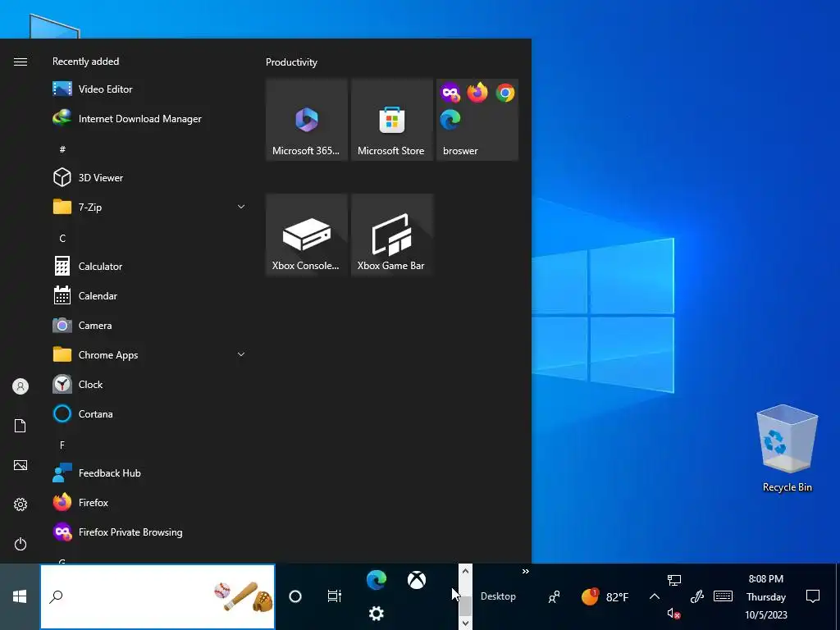Expand the Desktop toolbar double chevron
Viewport: 840px width, 630px height.
pos(526,572)
